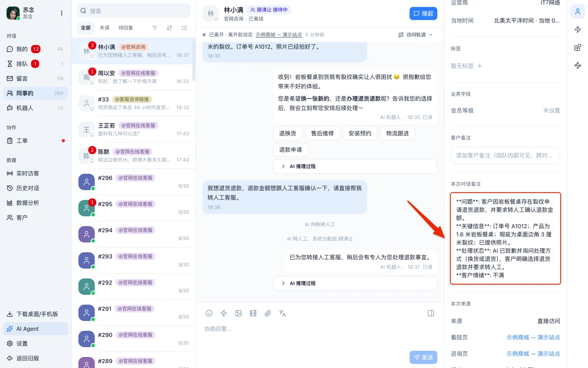Toggle the side panel icon in composer
This screenshot has height=368, width=588.
pos(431,313)
